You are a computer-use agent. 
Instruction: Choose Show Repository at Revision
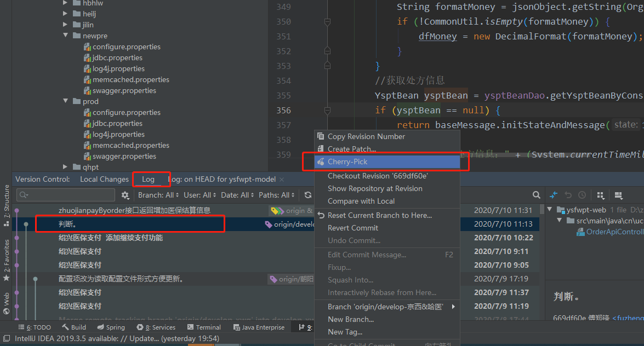387,188
